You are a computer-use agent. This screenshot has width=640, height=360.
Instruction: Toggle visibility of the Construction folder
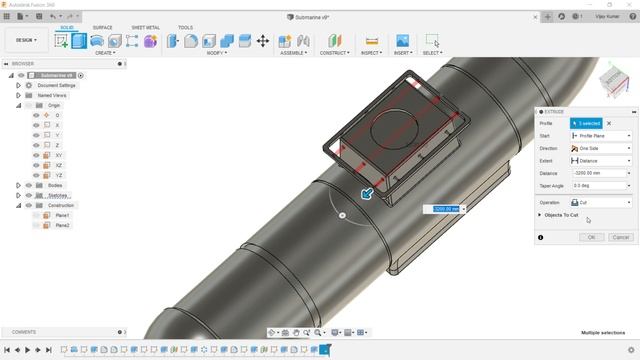(x=29, y=205)
